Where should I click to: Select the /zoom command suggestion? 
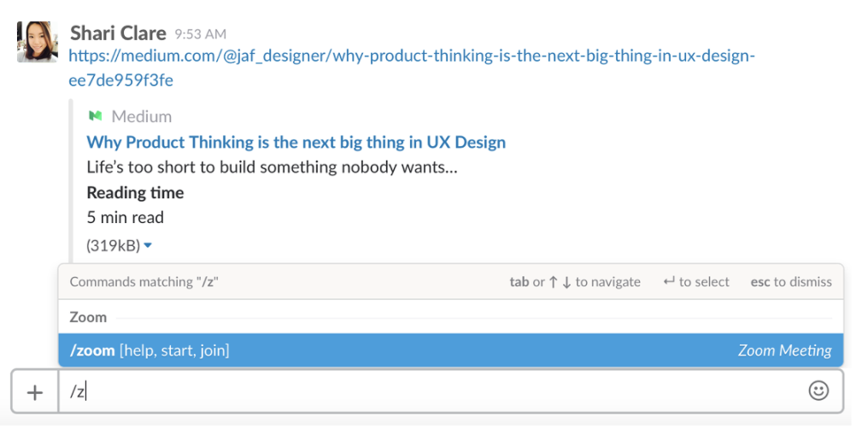tap(450, 350)
